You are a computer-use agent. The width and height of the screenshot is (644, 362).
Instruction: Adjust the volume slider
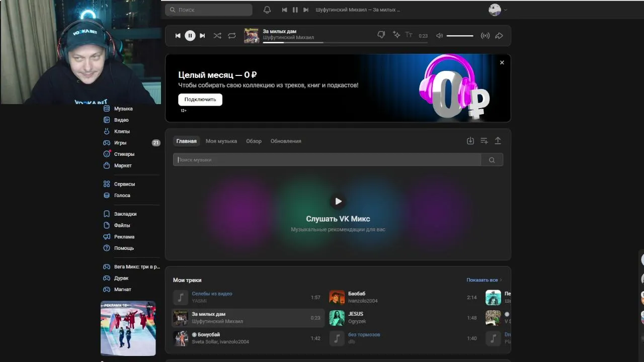460,36
